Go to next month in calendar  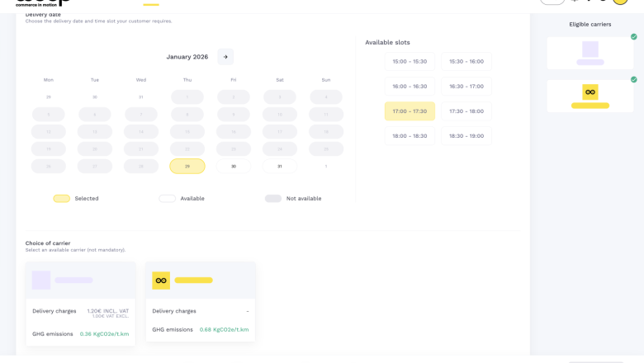pos(225,57)
